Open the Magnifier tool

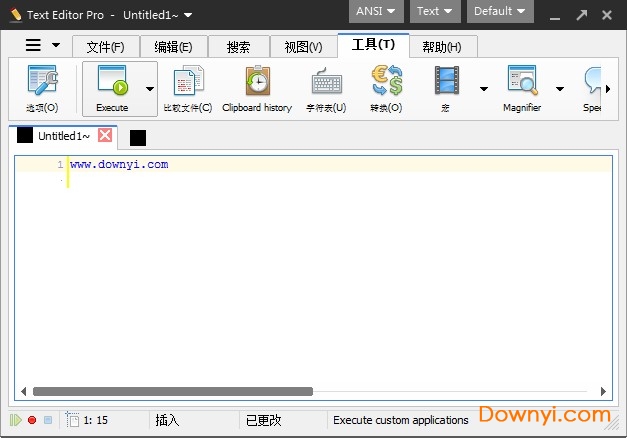[522, 80]
